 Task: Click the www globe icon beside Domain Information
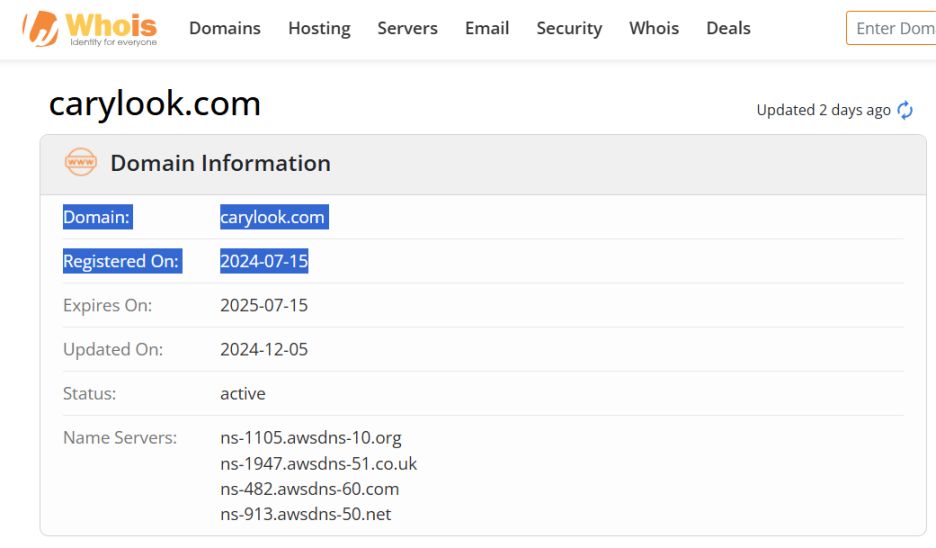tap(80, 163)
